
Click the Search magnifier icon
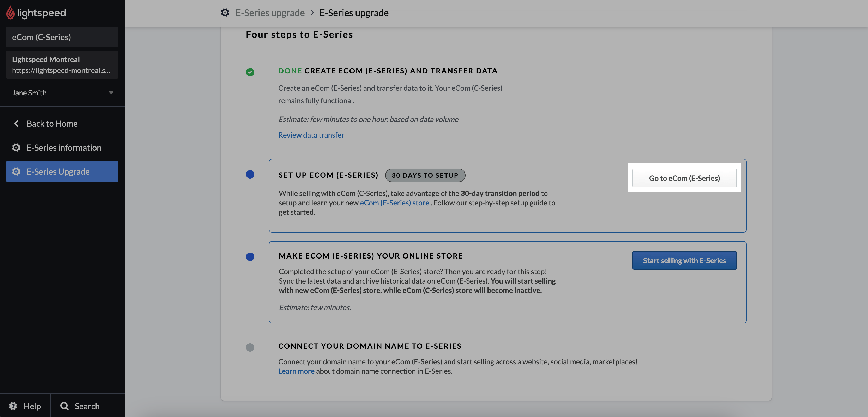[x=64, y=406]
